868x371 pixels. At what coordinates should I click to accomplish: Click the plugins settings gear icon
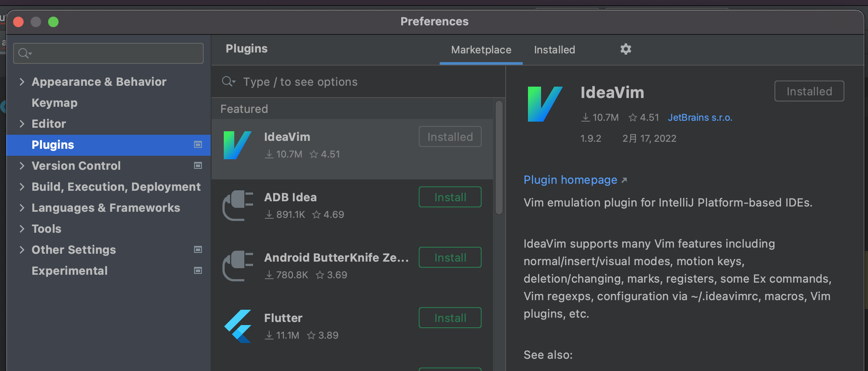(625, 49)
